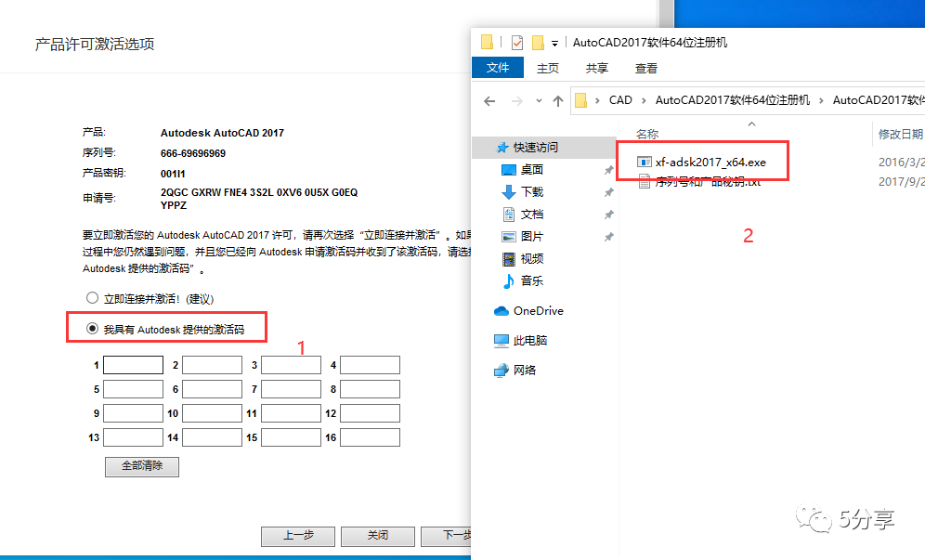Open 下载 (Downloads) in navigation pane
Image resolution: width=925 pixels, height=560 pixels.
[531, 192]
